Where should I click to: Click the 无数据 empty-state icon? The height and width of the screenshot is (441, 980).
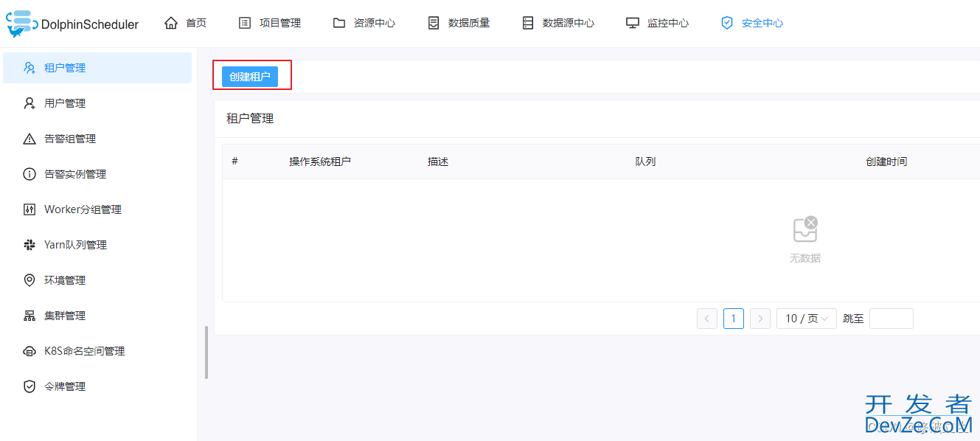coord(805,229)
